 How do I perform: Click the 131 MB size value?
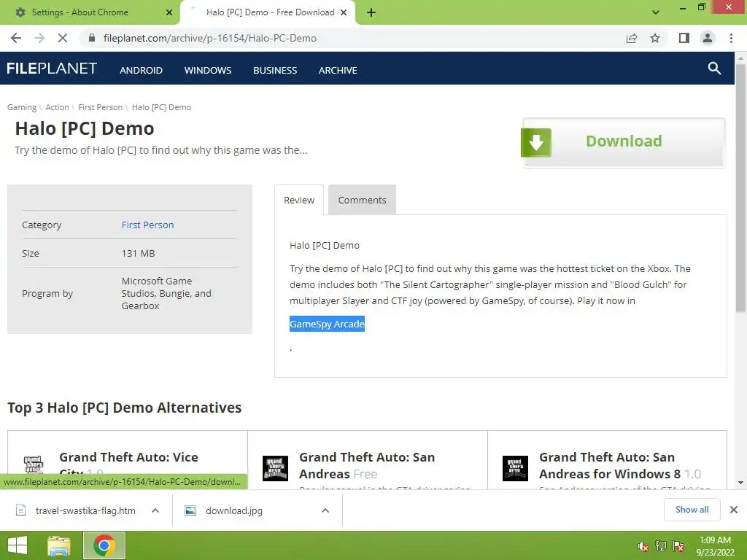(138, 253)
